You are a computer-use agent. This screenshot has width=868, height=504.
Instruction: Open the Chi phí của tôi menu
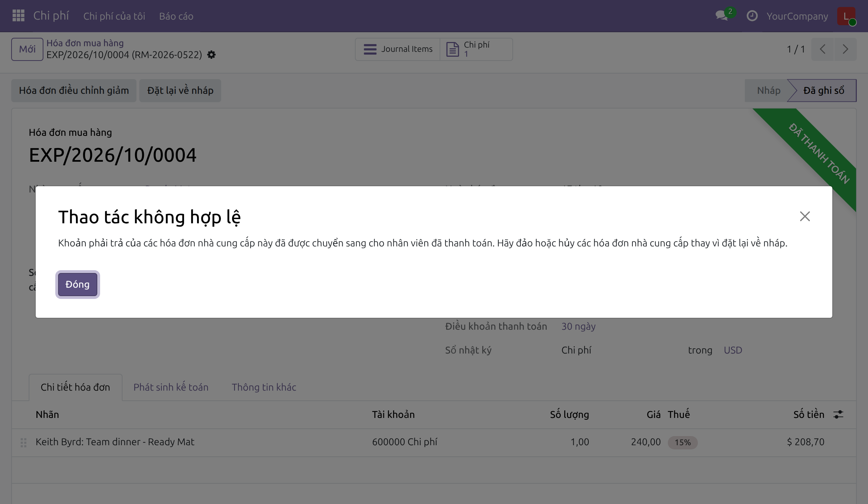pyautogui.click(x=114, y=16)
